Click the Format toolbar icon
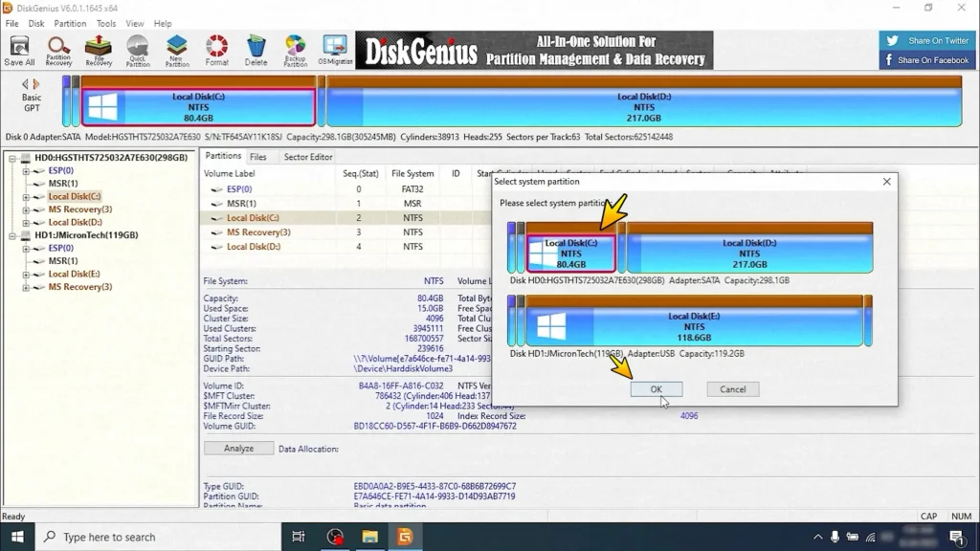 coord(217,51)
